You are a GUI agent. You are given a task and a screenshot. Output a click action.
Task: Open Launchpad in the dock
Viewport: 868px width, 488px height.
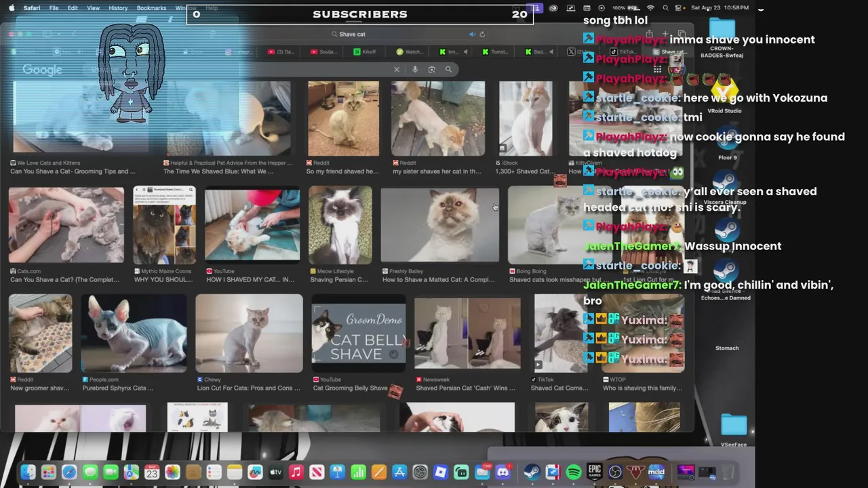(48, 472)
